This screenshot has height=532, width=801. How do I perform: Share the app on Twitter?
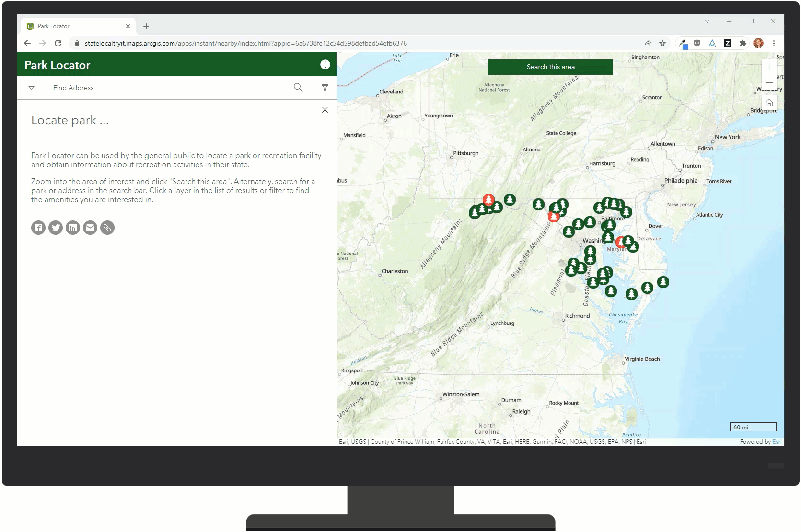pyautogui.click(x=55, y=228)
